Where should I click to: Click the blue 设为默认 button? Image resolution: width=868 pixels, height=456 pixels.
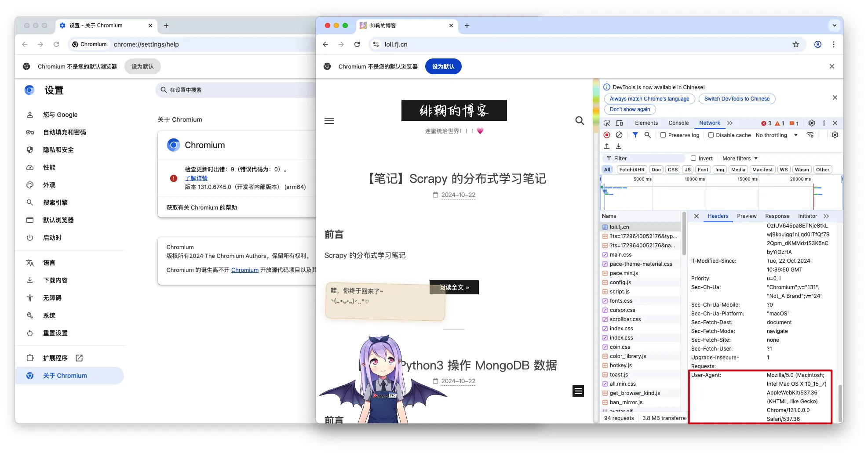point(443,66)
